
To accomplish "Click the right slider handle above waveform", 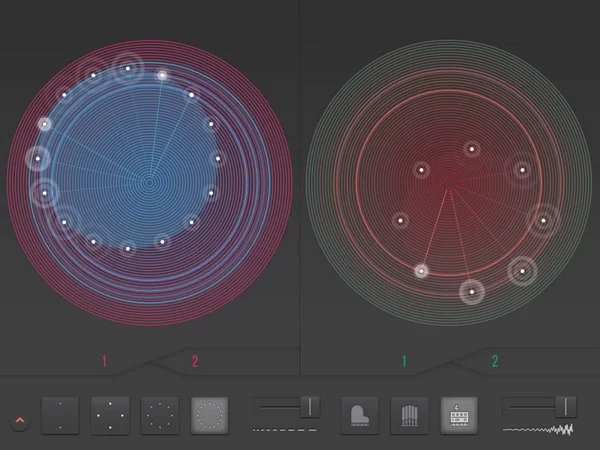I will pyautogui.click(x=566, y=405).
